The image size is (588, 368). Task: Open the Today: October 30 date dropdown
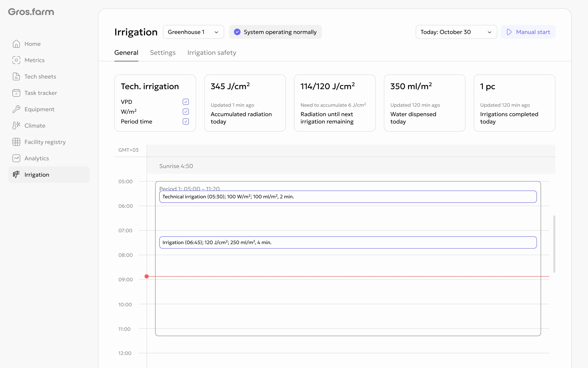click(456, 32)
